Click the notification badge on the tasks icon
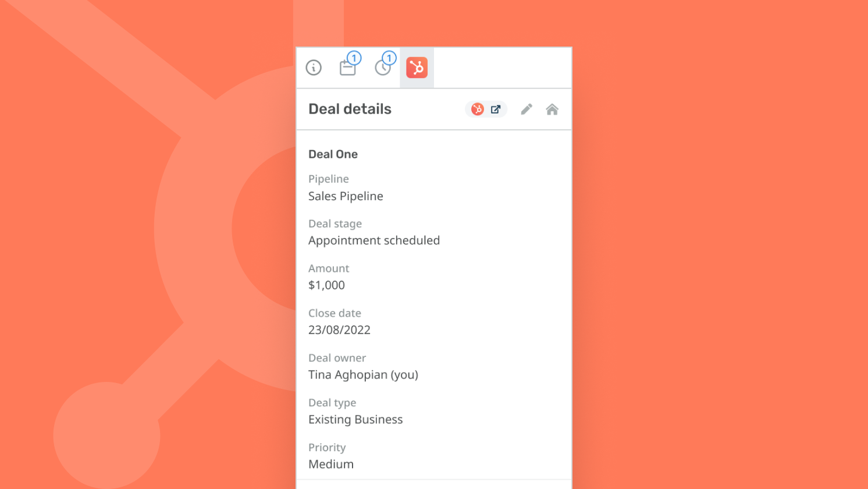This screenshot has height=489, width=868. pyautogui.click(x=354, y=58)
